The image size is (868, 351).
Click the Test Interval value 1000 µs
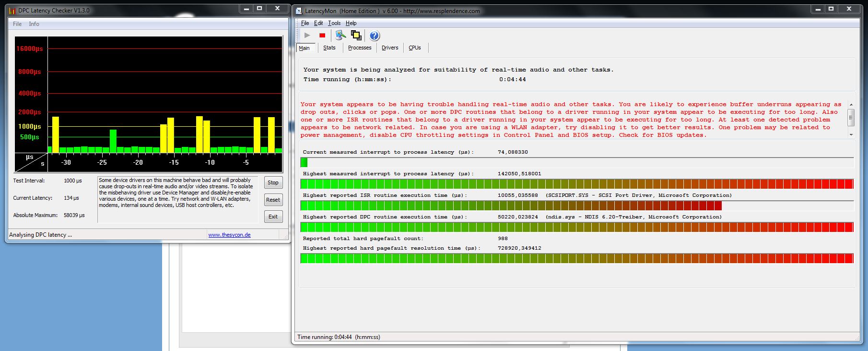coord(73,181)
